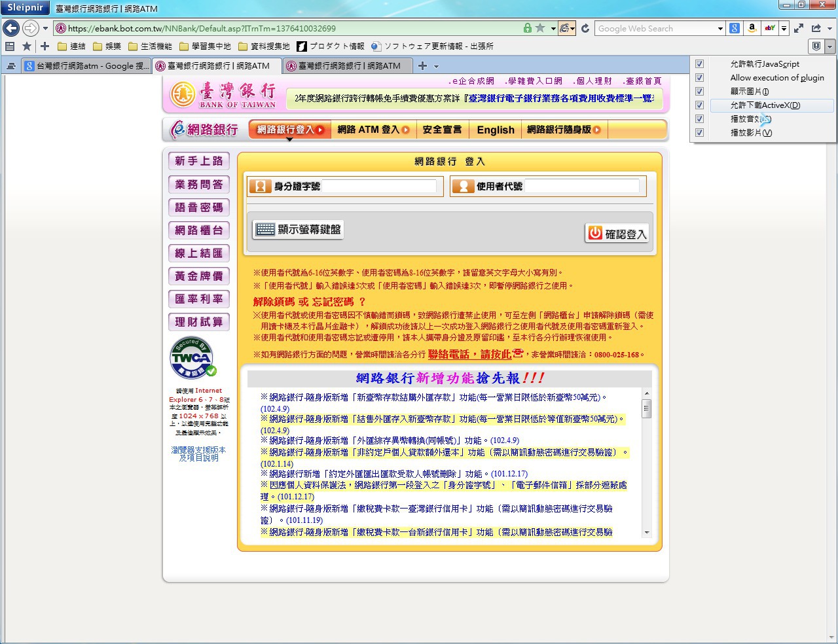Focus the 身分證字號 input field
The width and height of the screenshot is (838, 644).
(x=379, y=187)
